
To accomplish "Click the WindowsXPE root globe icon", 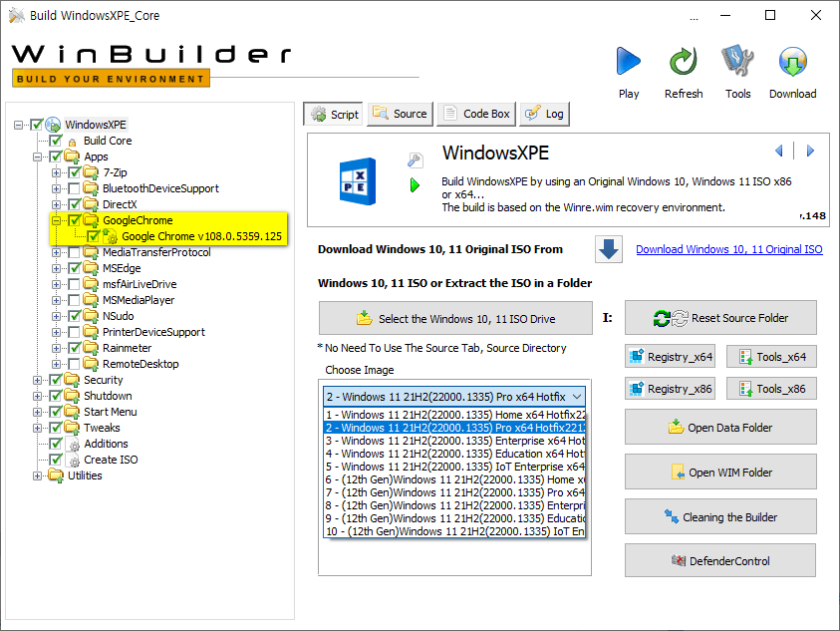I will 53,125.
